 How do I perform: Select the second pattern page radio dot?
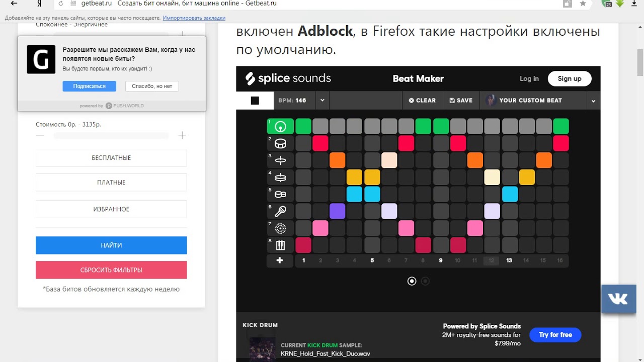[425, 281]
